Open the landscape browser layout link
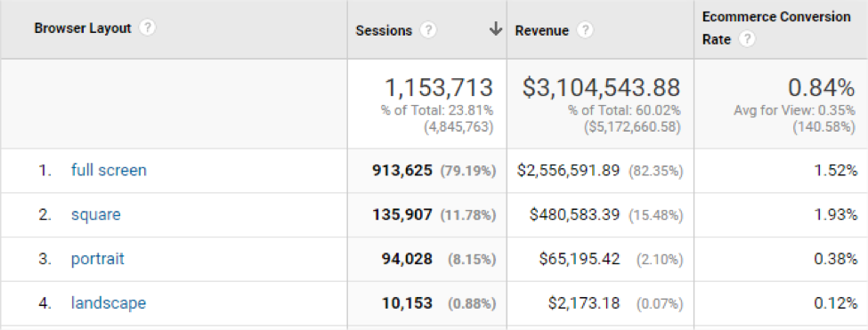 (x=109, y=303)
